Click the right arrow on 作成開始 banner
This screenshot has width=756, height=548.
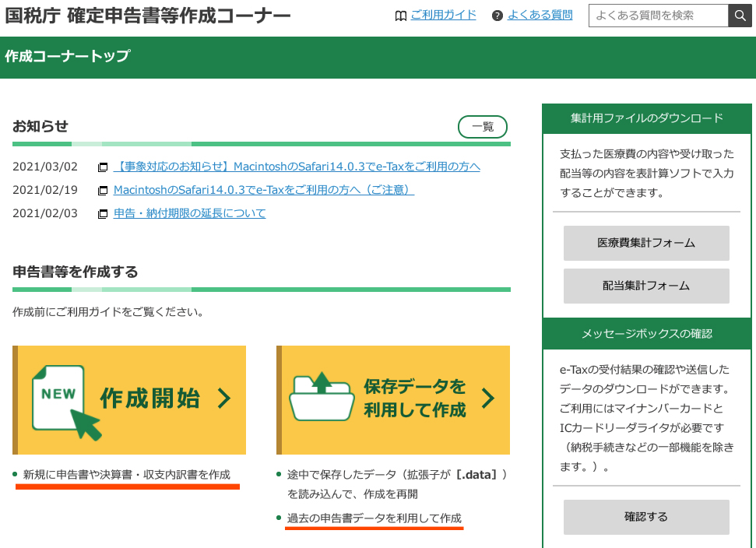click(x=223, y=399)
